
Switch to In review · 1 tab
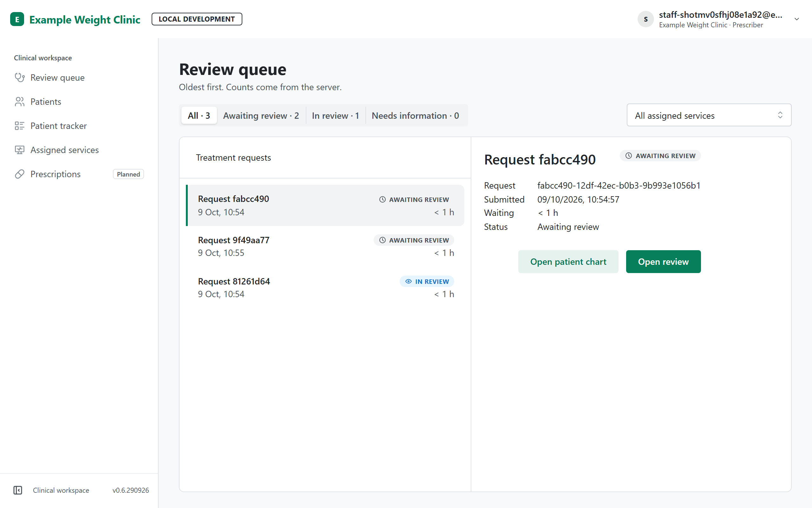pos(336,115)
